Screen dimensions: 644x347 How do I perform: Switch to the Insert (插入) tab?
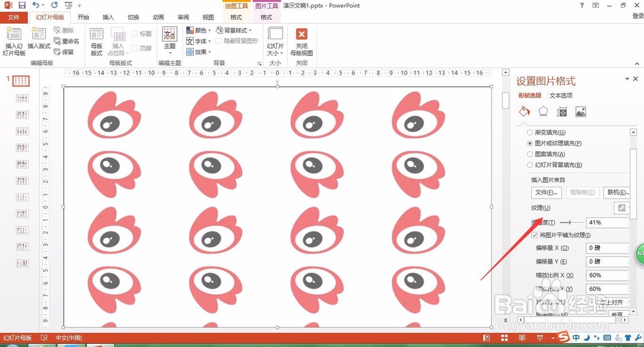[x=108, y=17]
